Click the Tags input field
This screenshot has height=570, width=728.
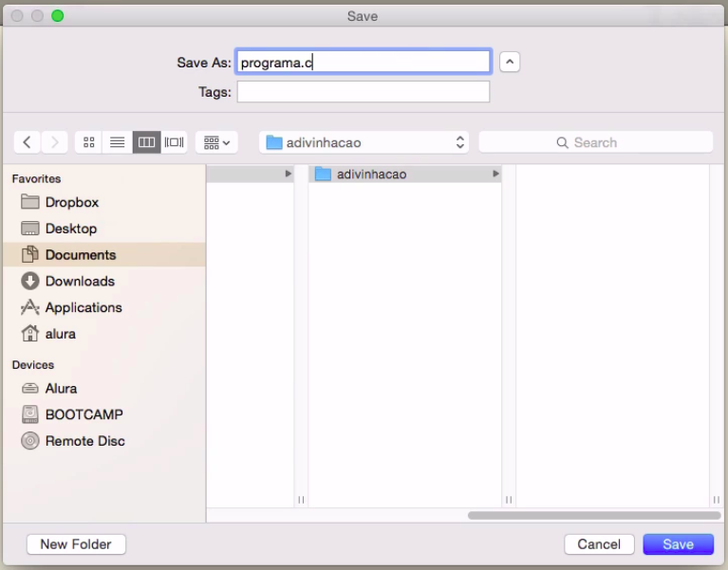coord(363,92)
